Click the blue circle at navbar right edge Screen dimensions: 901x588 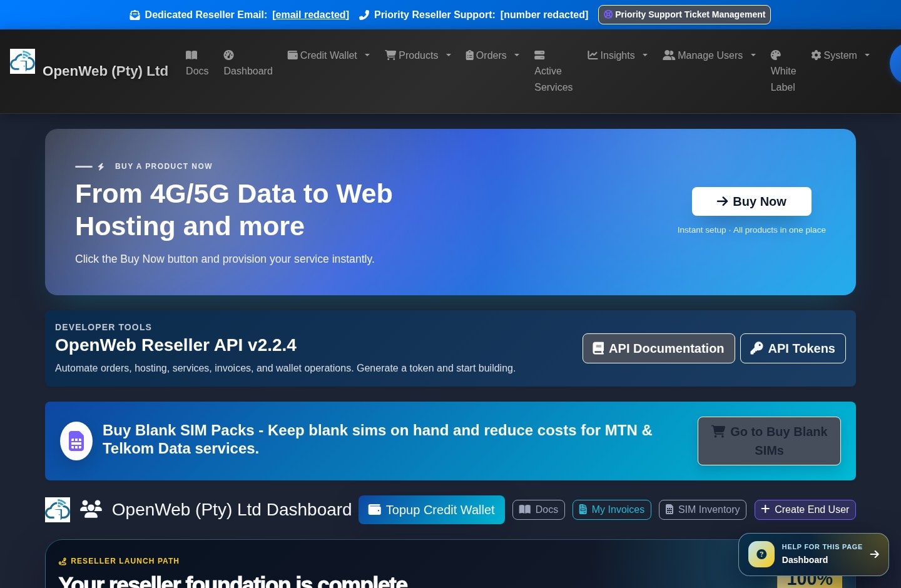coord(895,63)
